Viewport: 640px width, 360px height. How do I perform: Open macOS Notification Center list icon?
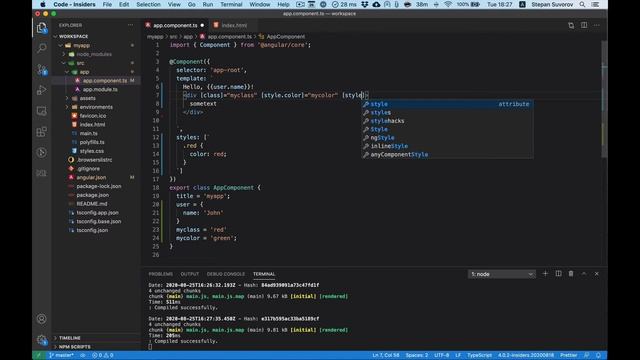(x=596, y=4)
